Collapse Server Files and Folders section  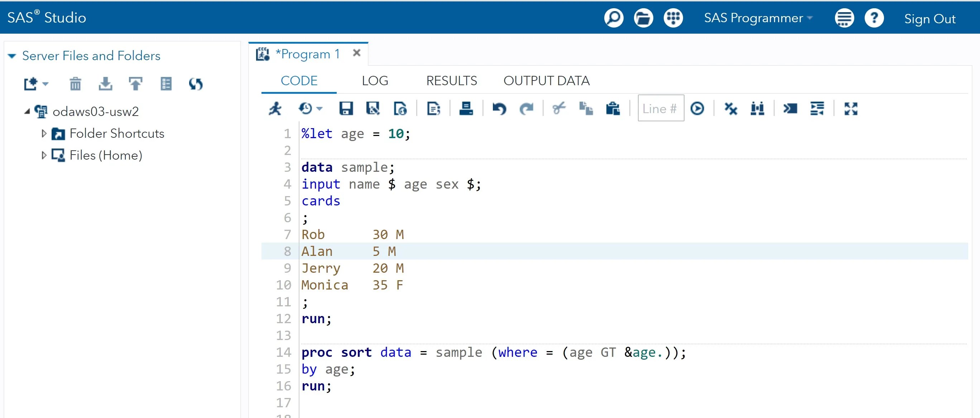12,56
